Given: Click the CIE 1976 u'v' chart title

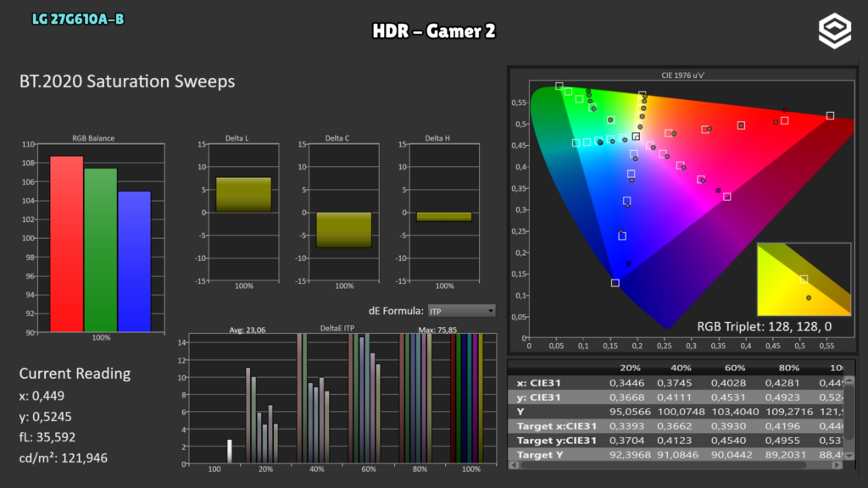Looking at the screenshot, I should (x=682, y=75).
